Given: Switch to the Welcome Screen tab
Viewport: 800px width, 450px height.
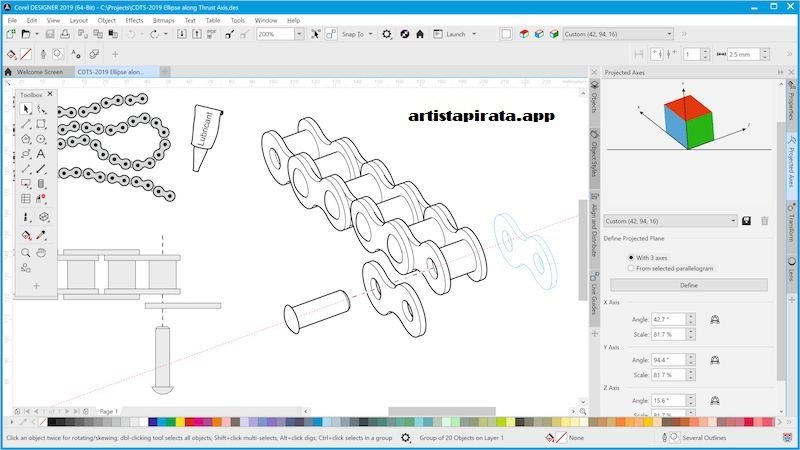Looking at the screenshot, I should coord(40,72).
